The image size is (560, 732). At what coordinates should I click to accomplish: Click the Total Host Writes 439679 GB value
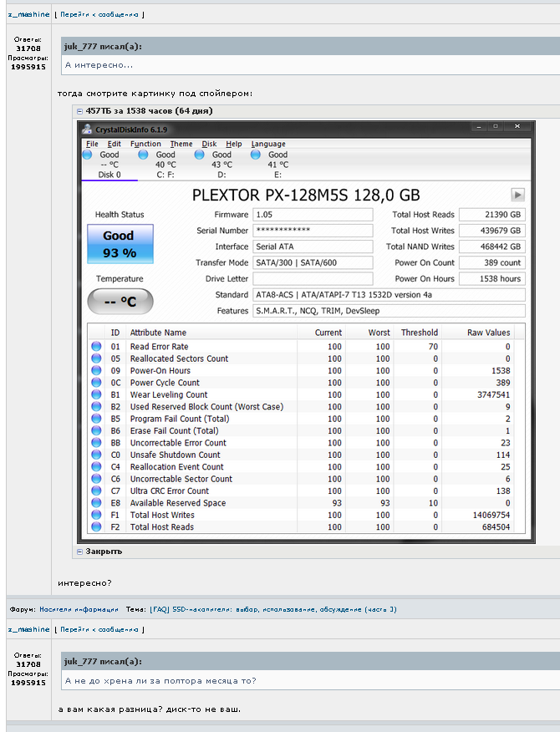point(492,231)
